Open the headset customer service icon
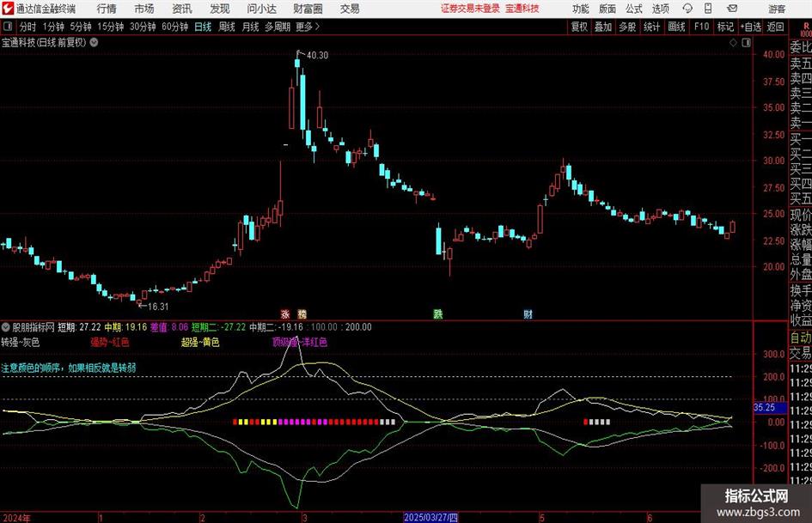Viewport: 812px width, 523px height. point(687,9)
